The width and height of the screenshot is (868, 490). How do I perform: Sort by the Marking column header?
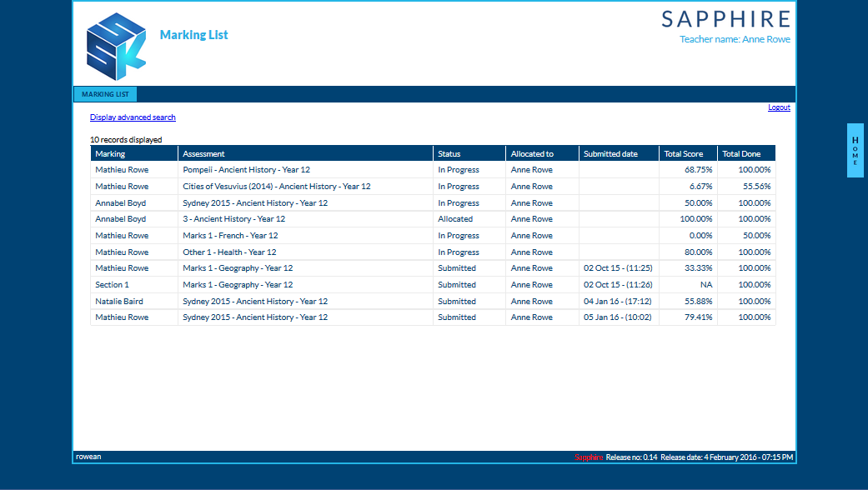point(134,153)
